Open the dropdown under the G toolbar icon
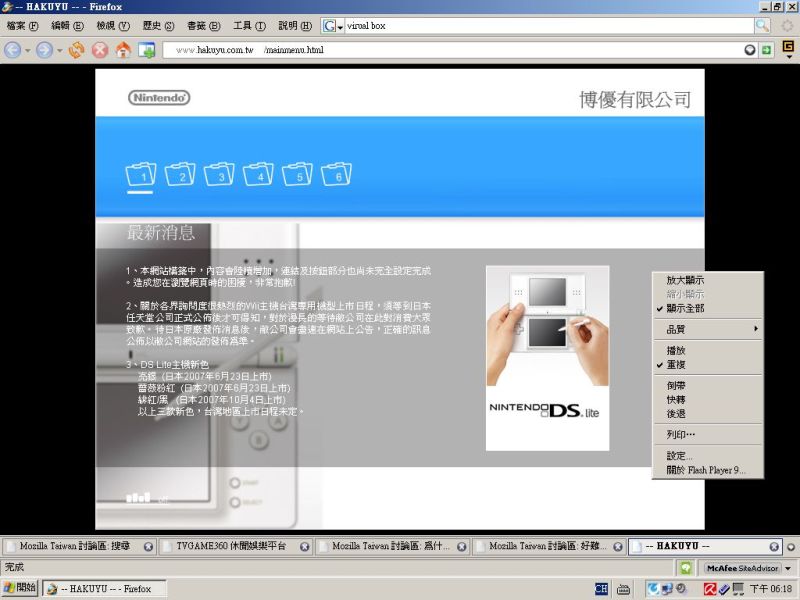This screenshot has height=600, width=800. click(789, 57)
